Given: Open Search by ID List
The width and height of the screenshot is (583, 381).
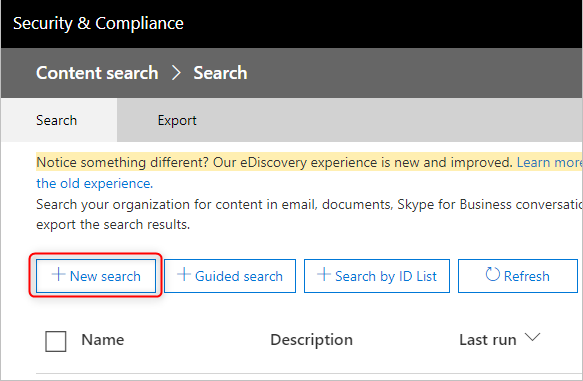Looking at the screenshot, I should pos(377,276).
